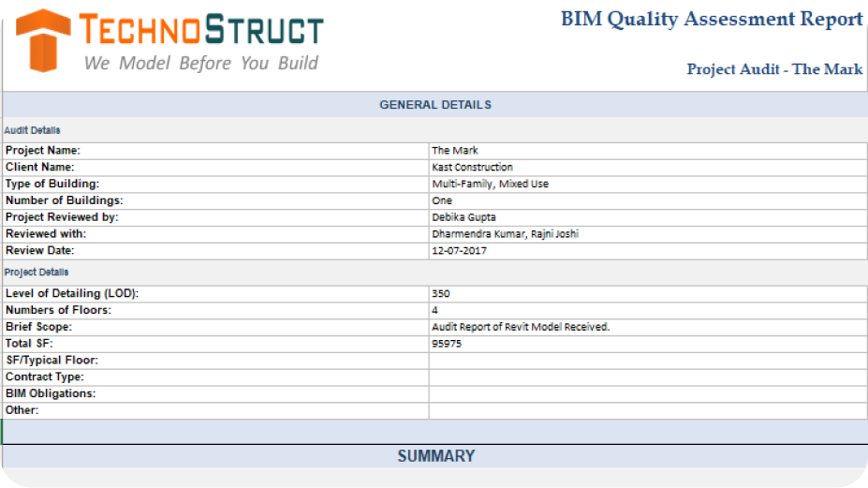Select the cell containing 'The Mark'
The image size is (868, 488).
[648, 151]
